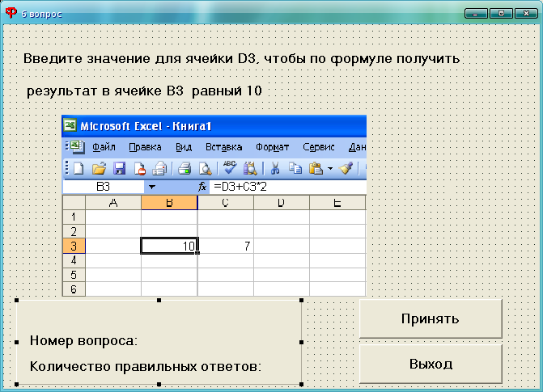
Task: Maximize the 6 вопрос form window
Action: (501, 14)
